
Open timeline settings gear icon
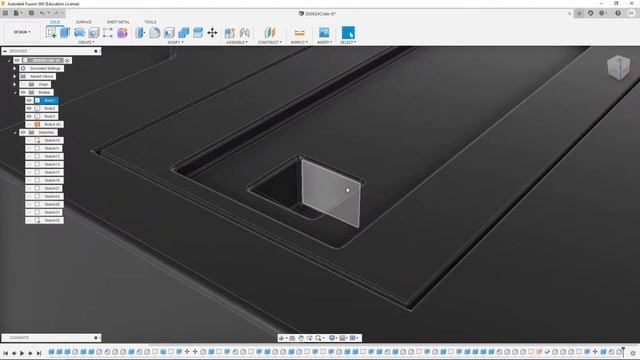click(x=633, y=353)
